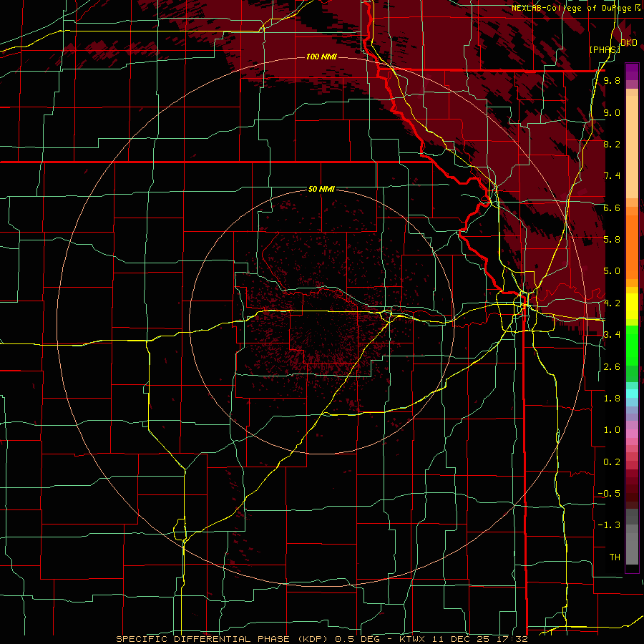
Task: Select the OKD label near the legend
Action: coord(629,43)
